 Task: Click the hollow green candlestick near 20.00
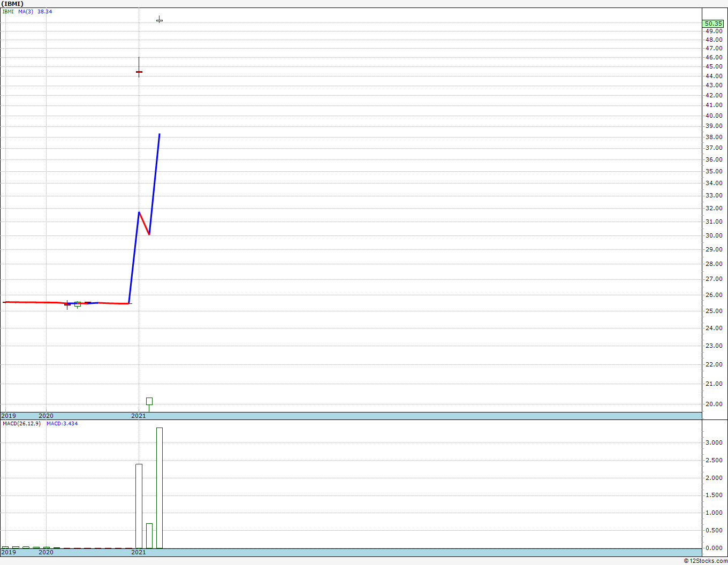coord(149,402)
